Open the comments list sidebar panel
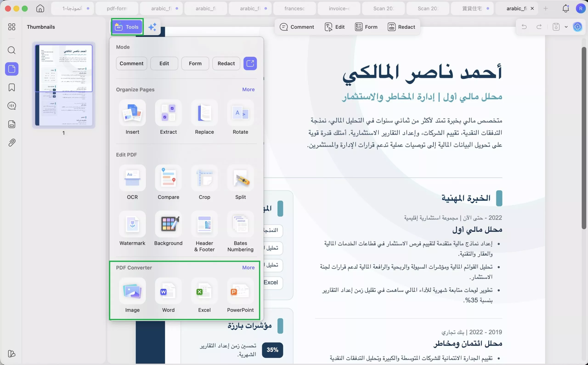 point(11,106)
